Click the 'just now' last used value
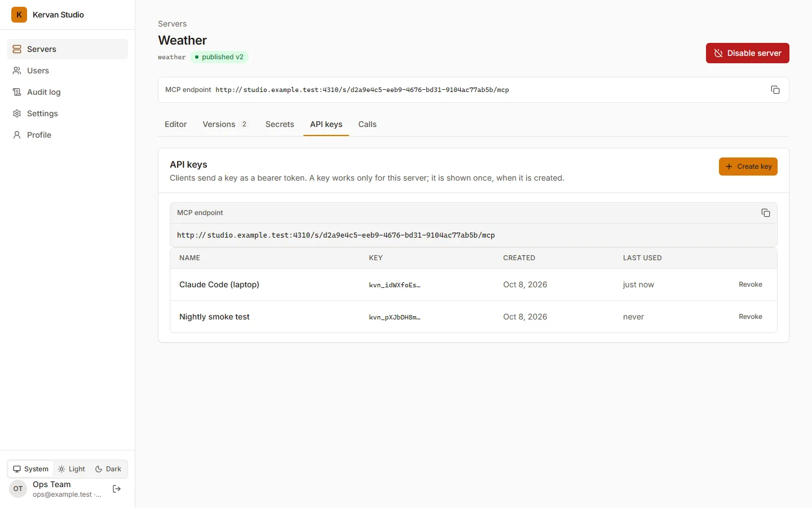Viewport: 812px width, 508px height. [638, 284]
